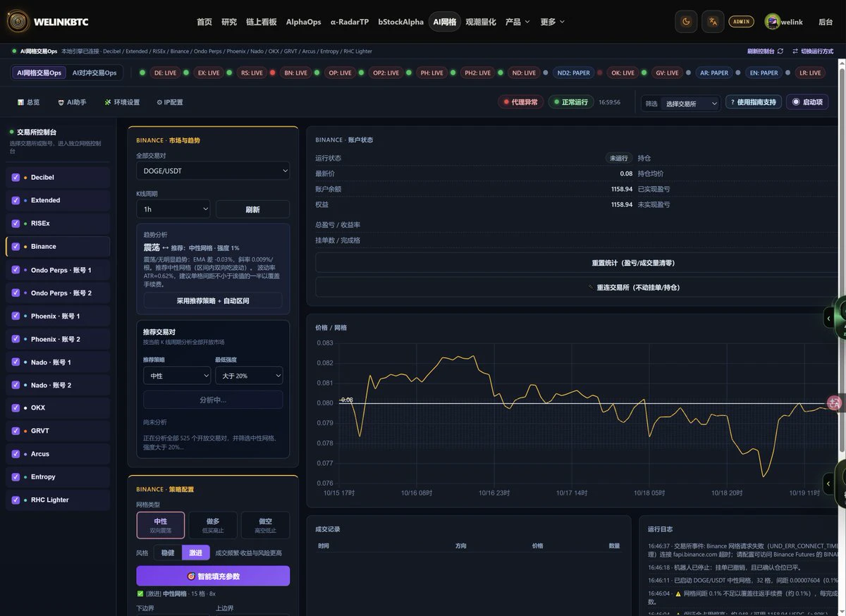Click 采用推荐策略 + 自动区间 button

click(x=213, y=300)
